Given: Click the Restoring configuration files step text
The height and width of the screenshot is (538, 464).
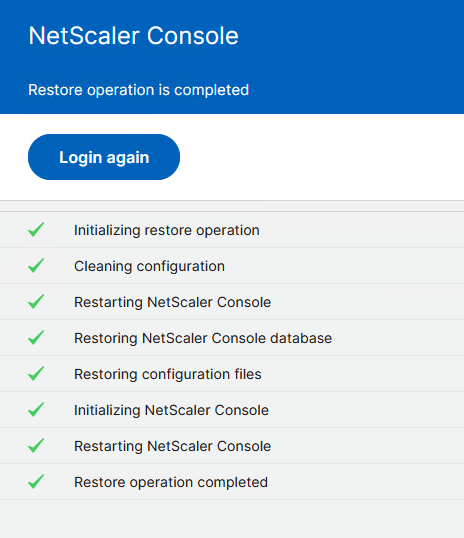Looking at the screenshot, I should 167,374.
